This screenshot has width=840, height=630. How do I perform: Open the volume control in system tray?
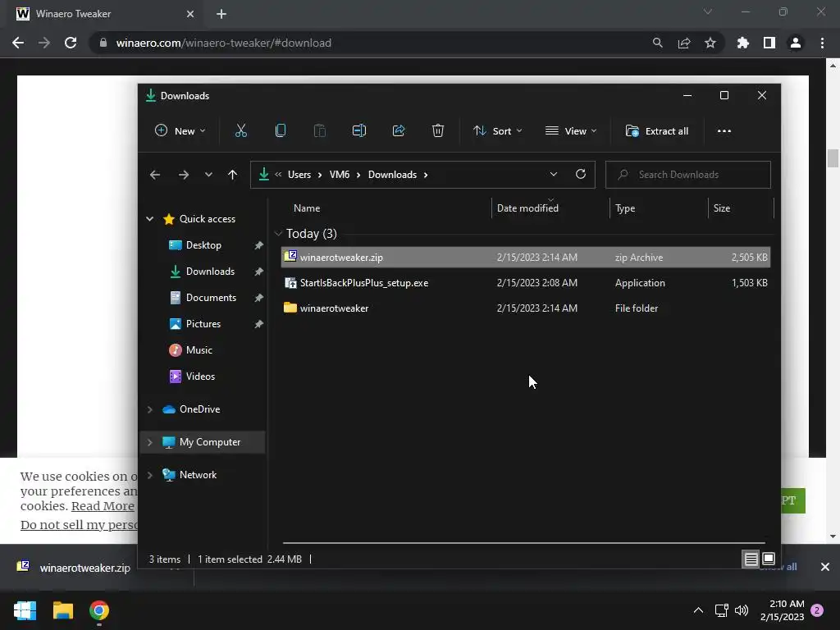[742, 610]
